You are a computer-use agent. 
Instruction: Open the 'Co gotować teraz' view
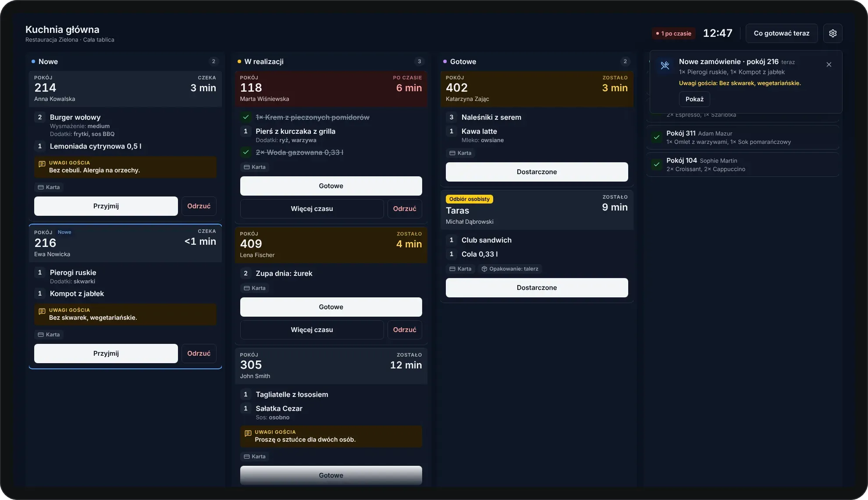pos(781,33)
